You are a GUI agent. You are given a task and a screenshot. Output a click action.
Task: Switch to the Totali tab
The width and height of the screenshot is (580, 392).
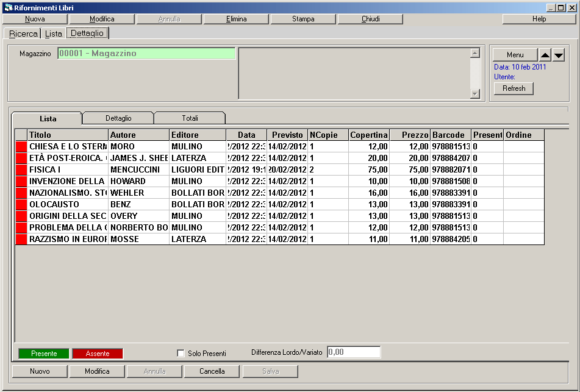coord(190,118)
